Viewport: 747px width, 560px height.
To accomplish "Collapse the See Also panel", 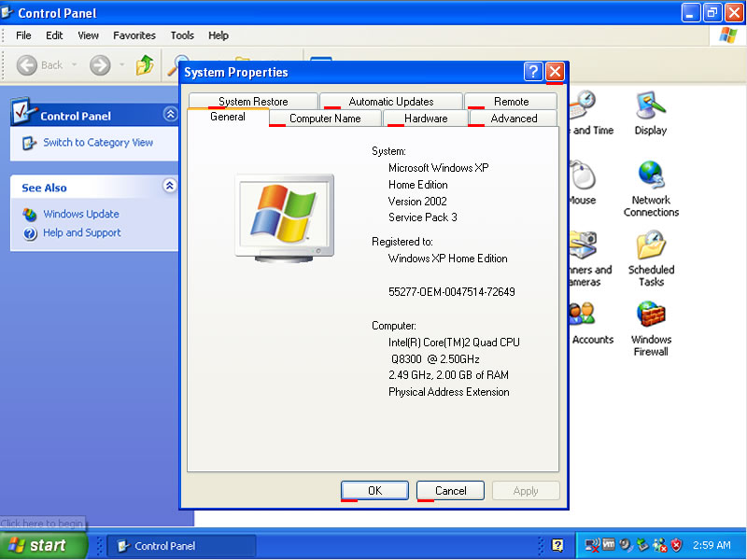I will (x=169, y=187).
